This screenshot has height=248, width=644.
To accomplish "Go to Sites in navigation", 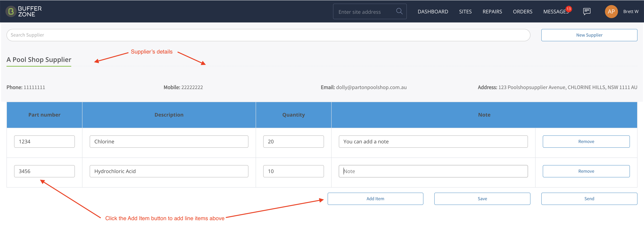I will pyautogui.click(x=465, y=12).
